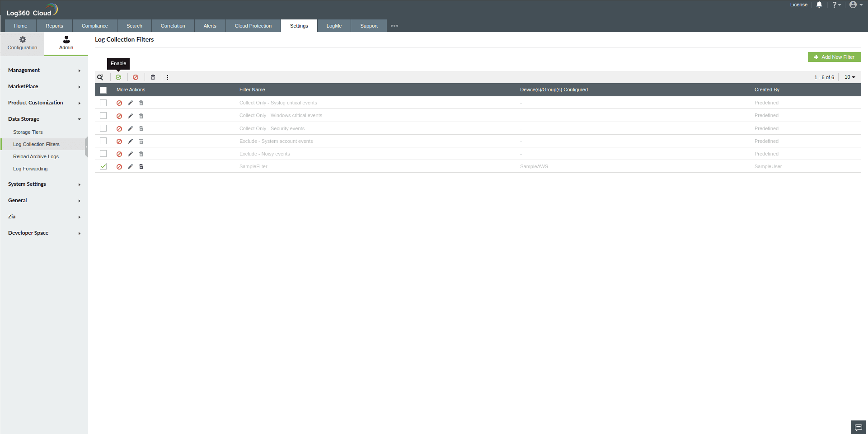The height and width of the screenshot is (434, 868).
Task: Open the user account profile menu
Action: tap(854, 5)
